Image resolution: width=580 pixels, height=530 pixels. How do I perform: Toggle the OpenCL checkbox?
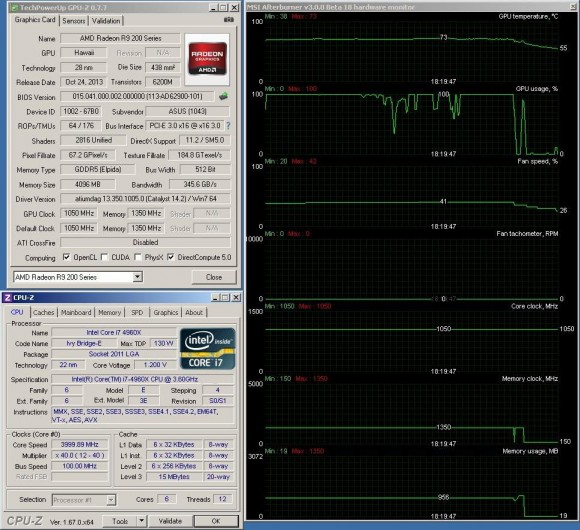66,257
